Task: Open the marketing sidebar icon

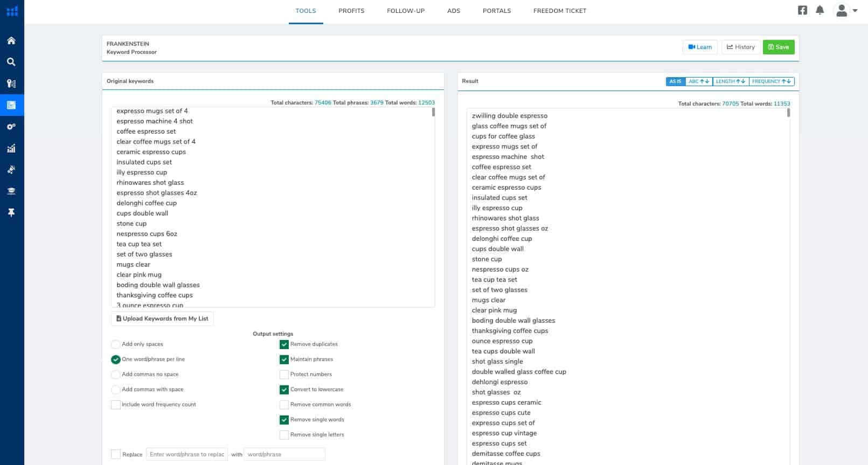Action: (x=11, y=170)
